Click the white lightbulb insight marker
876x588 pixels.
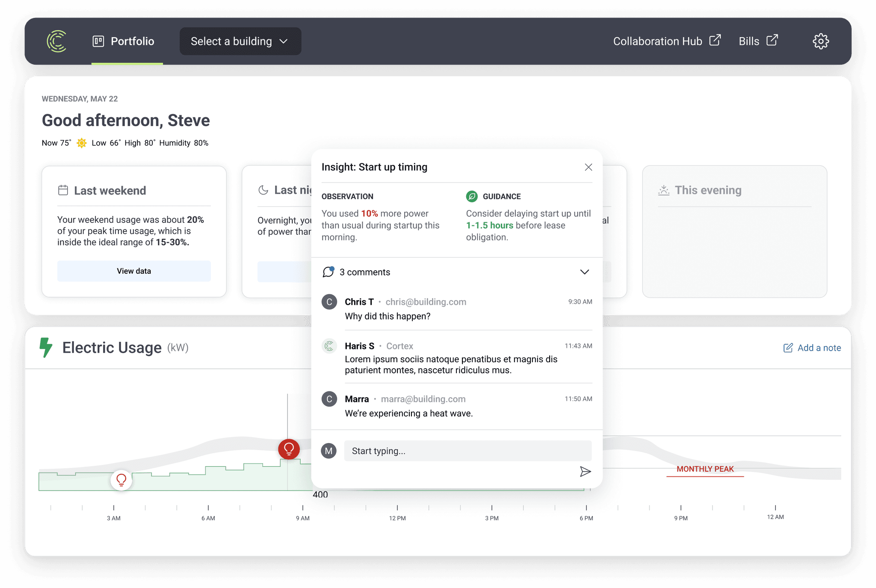(x=121, y=480)
